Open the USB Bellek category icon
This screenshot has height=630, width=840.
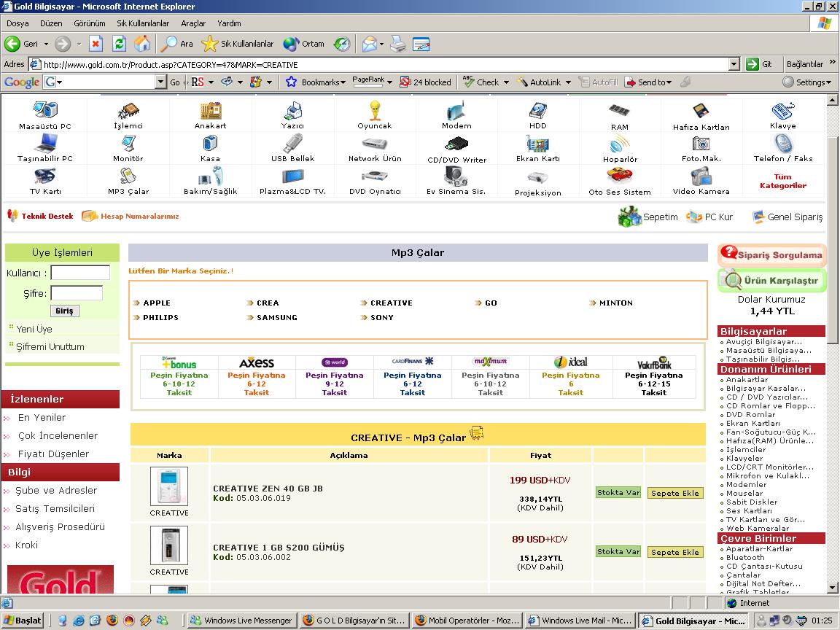click(x=292, y=143)
